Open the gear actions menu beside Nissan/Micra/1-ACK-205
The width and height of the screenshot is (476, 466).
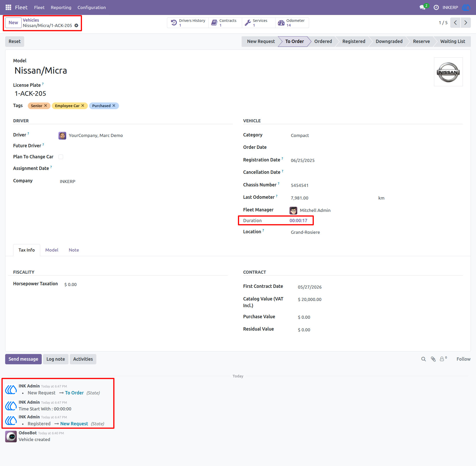76,25
